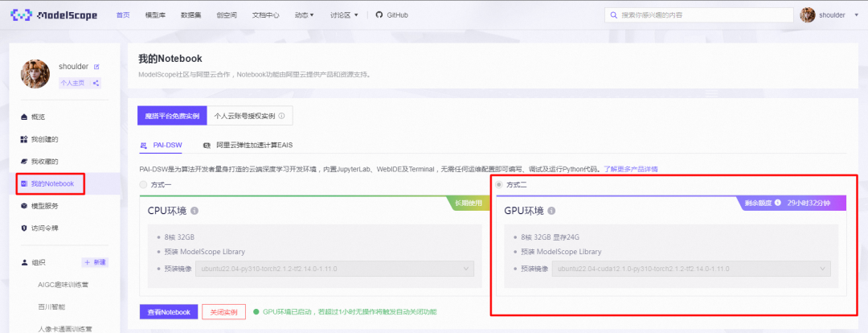Click the search box 搜索你感兴趣的内容
Screen dimensions: 868x333
point(698,15)
